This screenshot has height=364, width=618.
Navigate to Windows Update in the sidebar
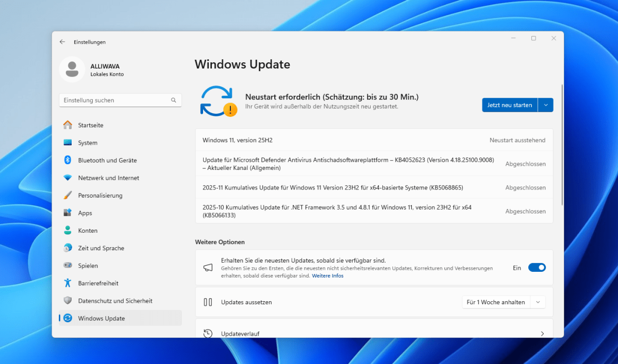coord(104,318)
